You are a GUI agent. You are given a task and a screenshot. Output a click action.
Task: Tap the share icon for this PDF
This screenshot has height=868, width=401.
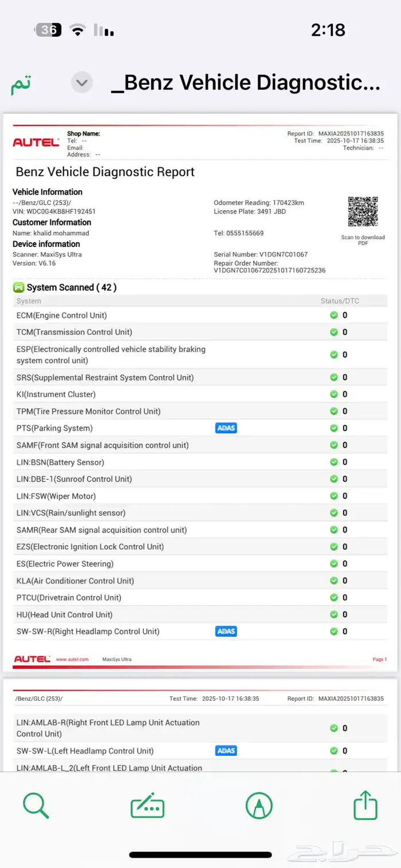tap(365, 805)
